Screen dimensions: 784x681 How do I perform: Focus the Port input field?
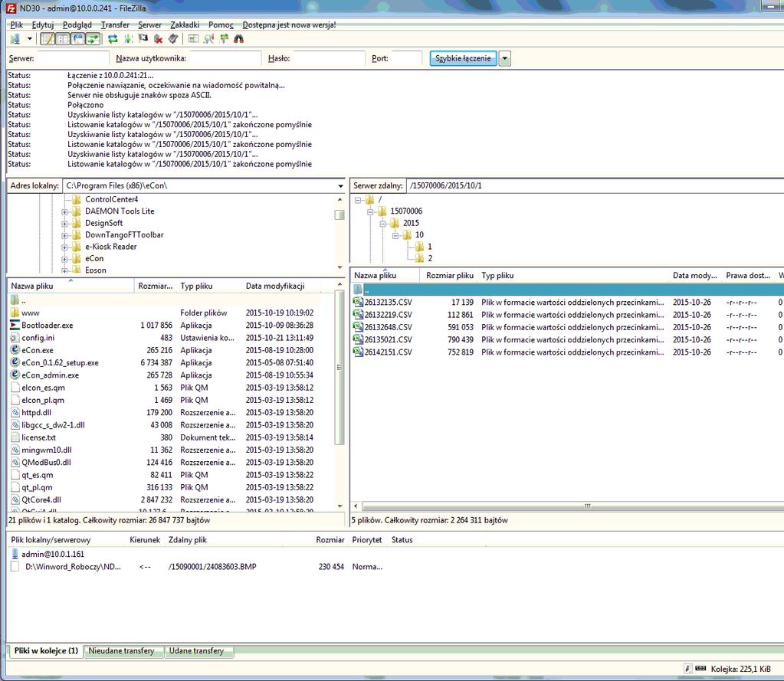(406, 58)
